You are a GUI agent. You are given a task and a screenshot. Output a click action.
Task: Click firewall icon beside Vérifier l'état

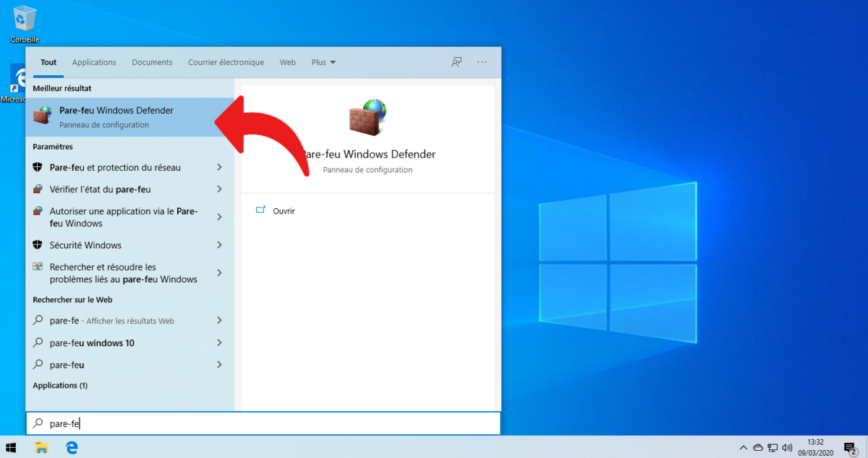(x=38, y=190)
